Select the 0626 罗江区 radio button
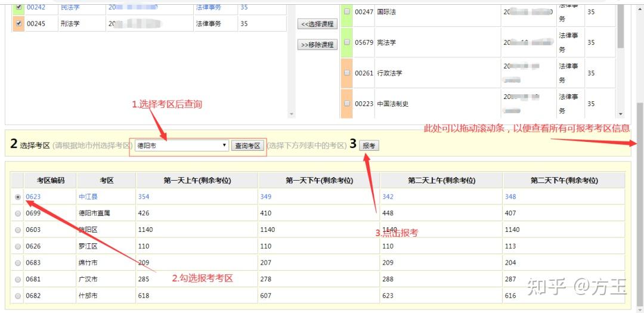This screenshot has height=313, width=644. (x=18, y=246)
